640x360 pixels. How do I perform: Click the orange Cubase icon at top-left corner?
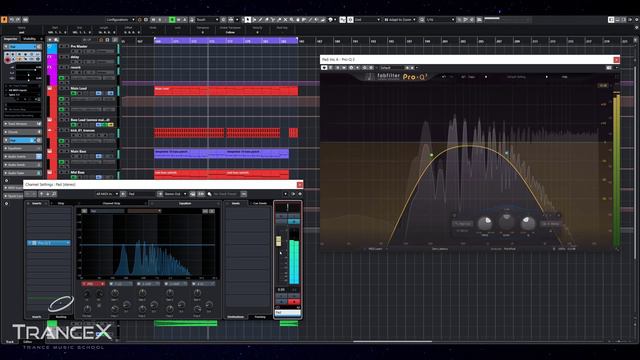[4, 20]
